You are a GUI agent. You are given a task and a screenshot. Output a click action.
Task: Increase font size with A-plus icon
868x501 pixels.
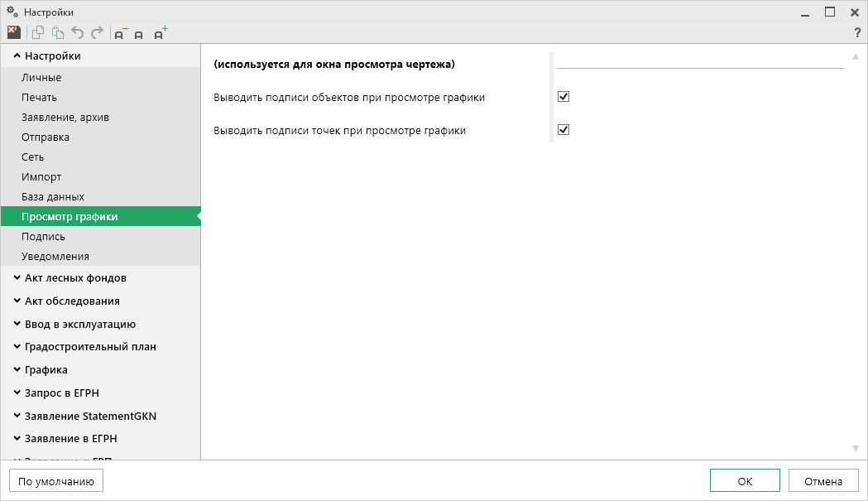click(160, 34)
